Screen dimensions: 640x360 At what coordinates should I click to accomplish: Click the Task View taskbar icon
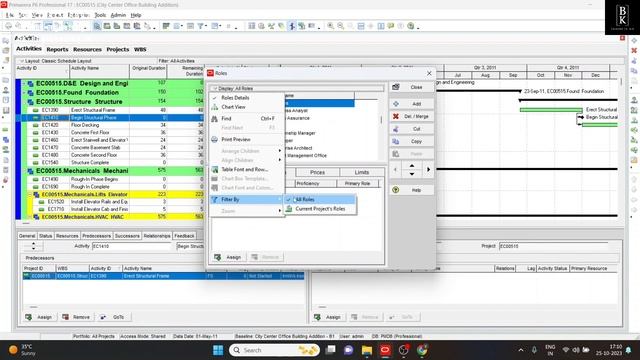pyautogui.click(x=331, y=350)
